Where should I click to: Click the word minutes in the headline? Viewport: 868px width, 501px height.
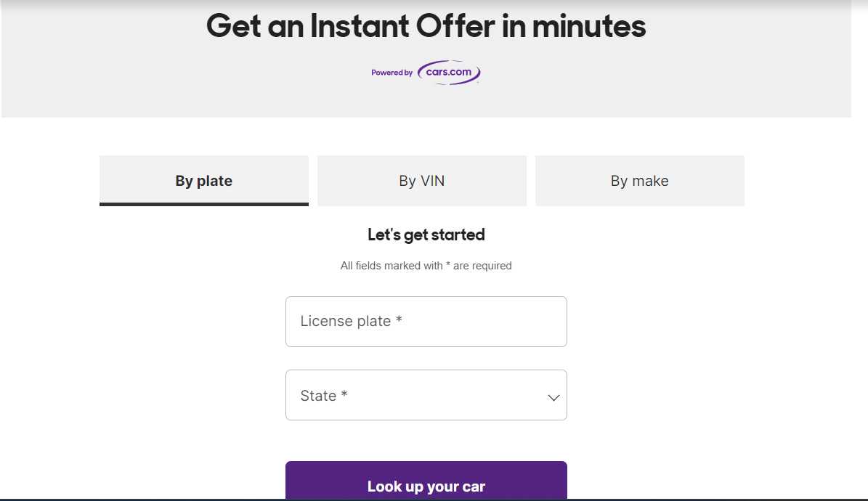589,26
